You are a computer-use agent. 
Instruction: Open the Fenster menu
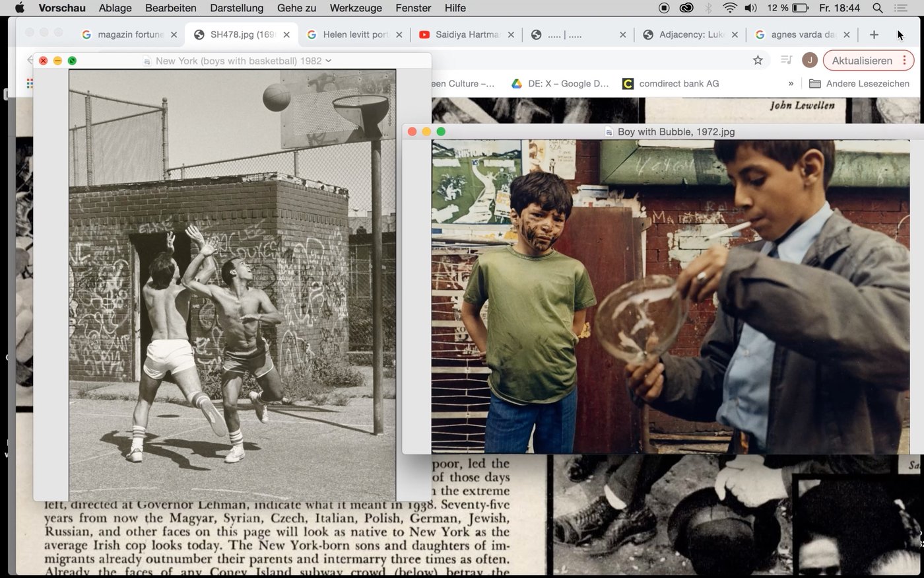pos(413,8)
